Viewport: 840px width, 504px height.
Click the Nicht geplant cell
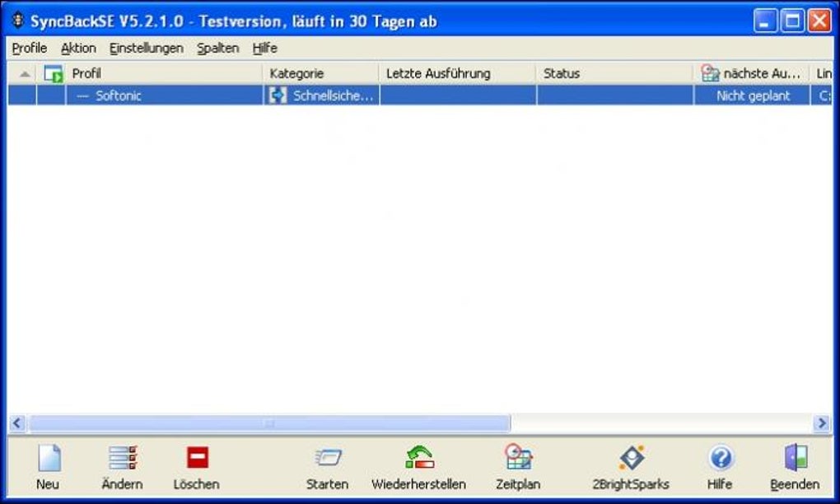(752, 96)
